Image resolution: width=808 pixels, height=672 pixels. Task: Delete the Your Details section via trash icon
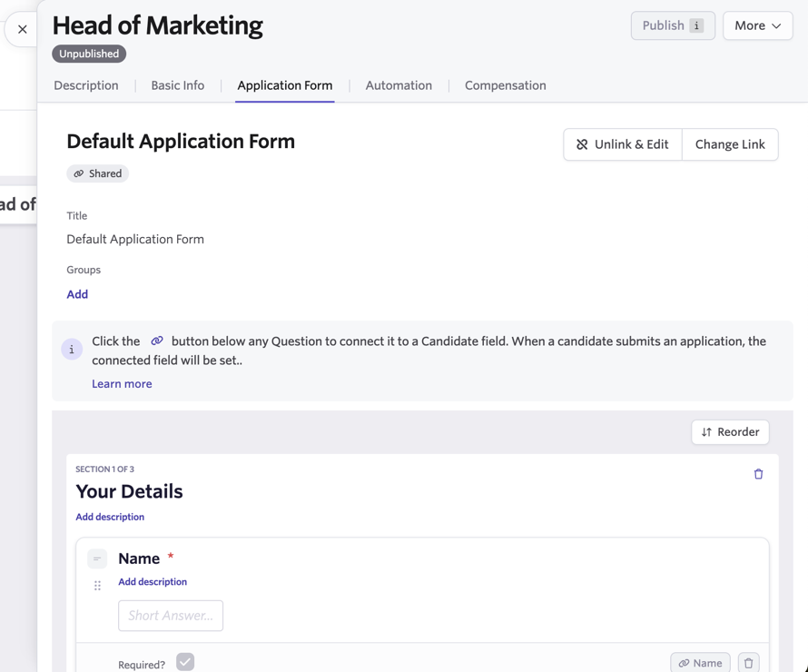click(758, 474)
